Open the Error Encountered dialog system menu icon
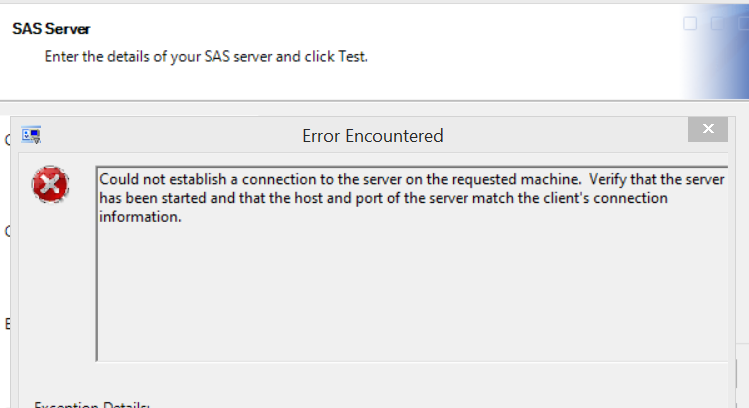 tap(31, 135)
